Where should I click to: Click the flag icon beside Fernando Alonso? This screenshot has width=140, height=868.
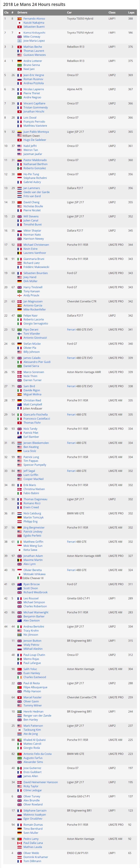[20, 19]
